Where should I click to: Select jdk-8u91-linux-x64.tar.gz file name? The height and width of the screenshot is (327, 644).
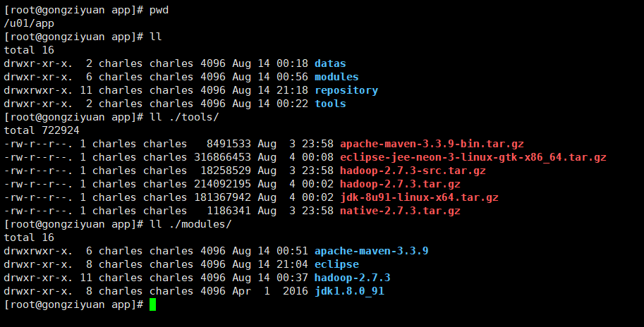click(419, 198)
